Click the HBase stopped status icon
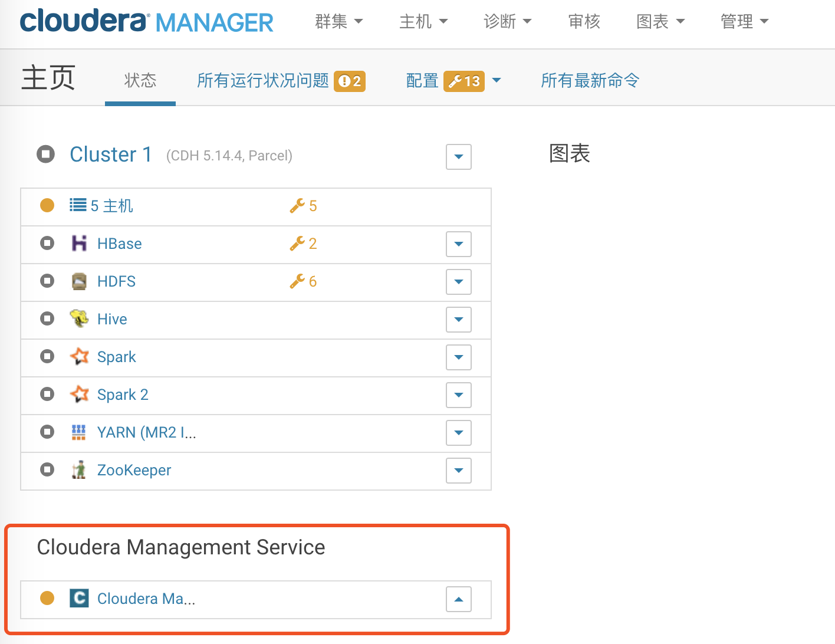The width and height of the screenshot is (835, 644). point(47,243)
